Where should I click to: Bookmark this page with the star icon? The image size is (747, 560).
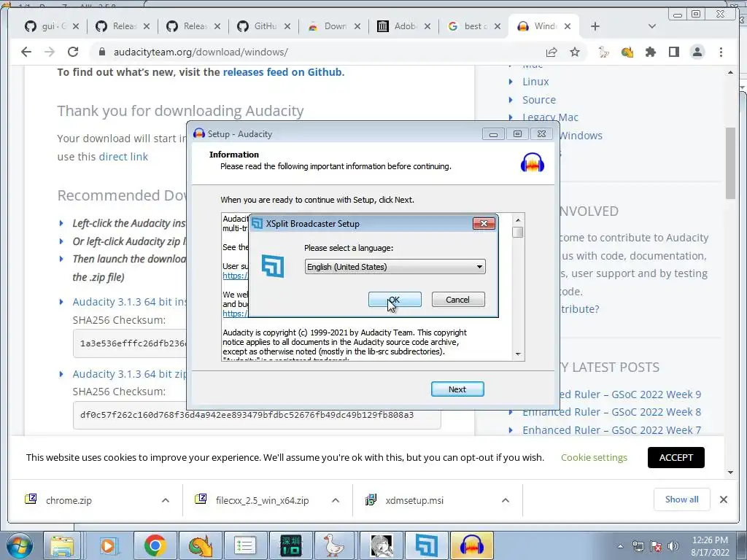pos(575,52)
